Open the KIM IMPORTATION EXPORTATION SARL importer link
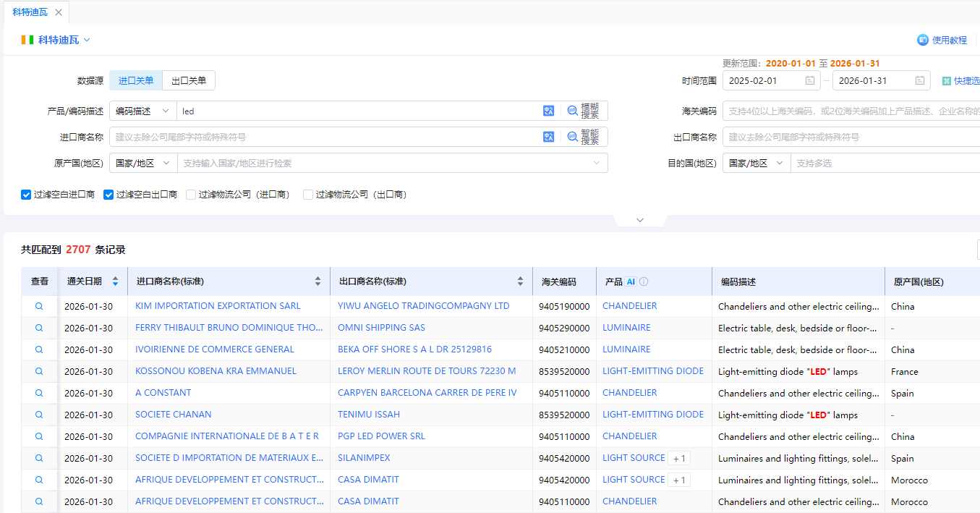980x513 pixels. [x=217, y=305]
